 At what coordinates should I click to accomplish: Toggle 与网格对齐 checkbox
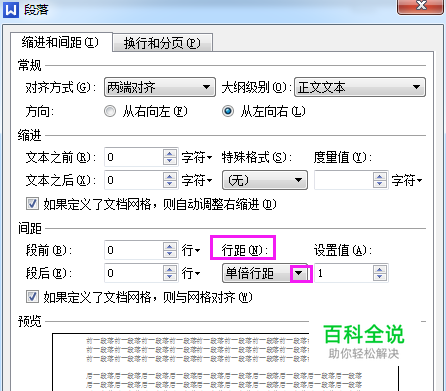(x=32, y=297)
